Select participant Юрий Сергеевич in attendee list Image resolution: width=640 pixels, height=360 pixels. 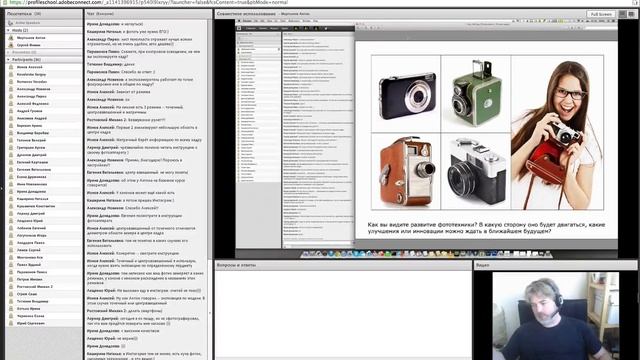44,323
